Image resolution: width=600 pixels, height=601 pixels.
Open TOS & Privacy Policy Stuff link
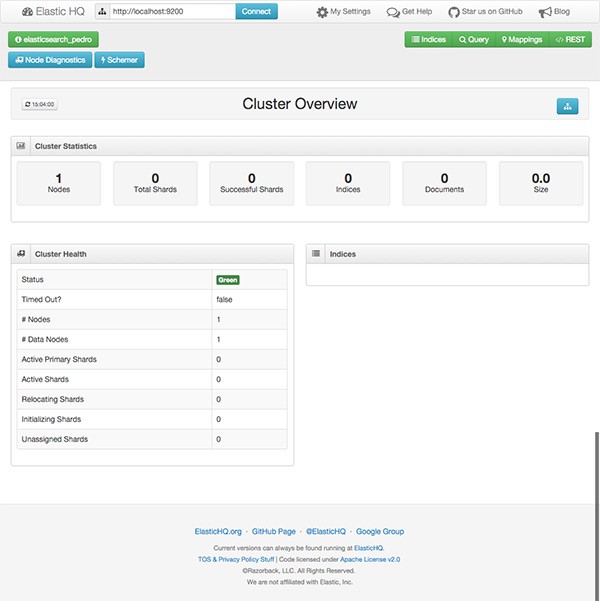click(x=236, y=559)
